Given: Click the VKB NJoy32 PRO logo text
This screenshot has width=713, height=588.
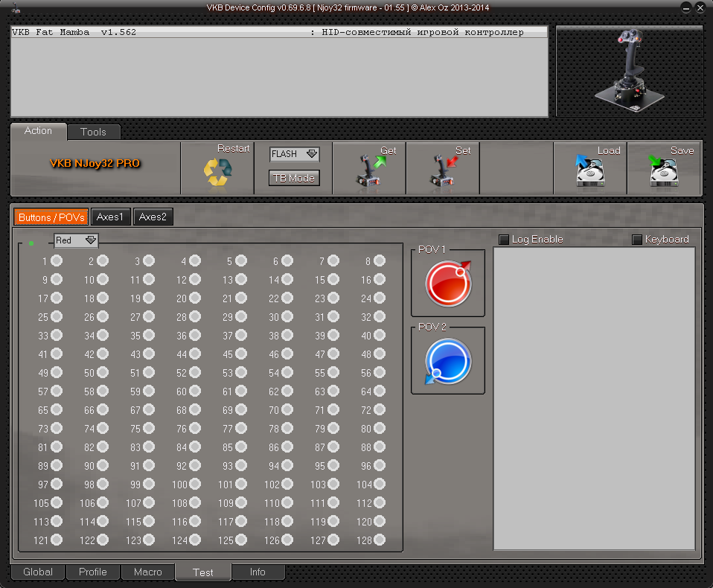Looking at the screenshot, I should [x=95, y=163].
